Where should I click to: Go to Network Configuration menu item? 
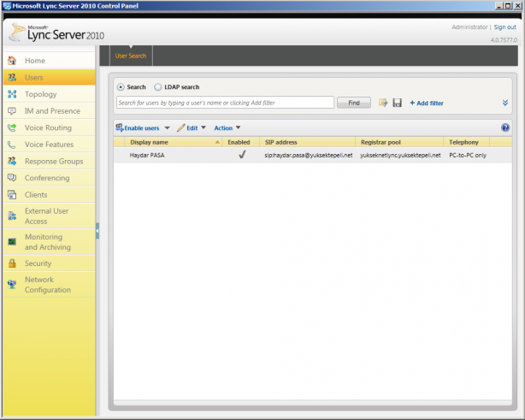(50, 284)
